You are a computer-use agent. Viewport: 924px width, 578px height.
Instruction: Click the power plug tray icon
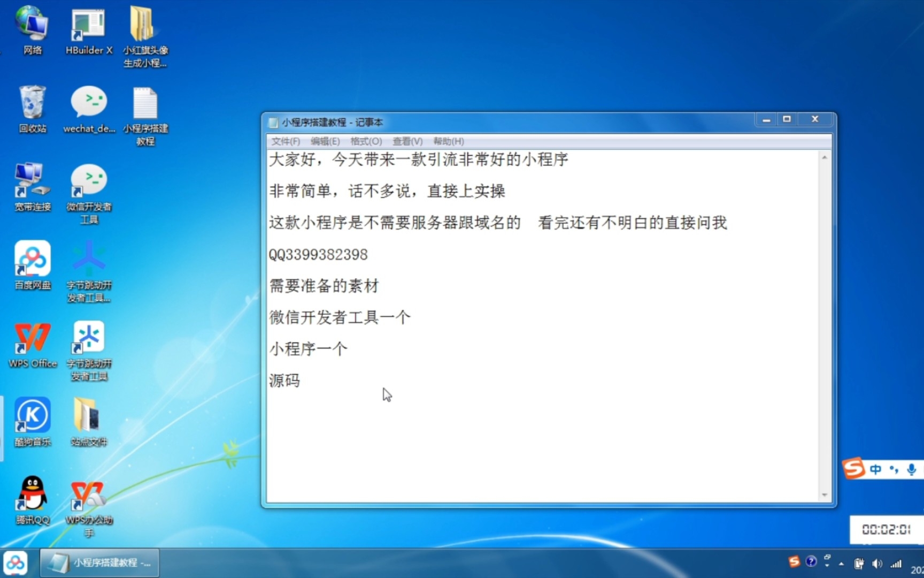tap(859, 564)
